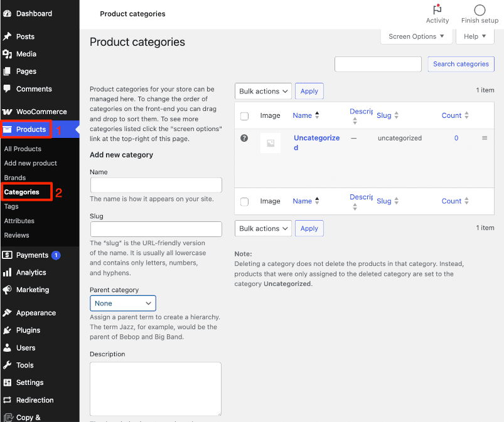504x422 pixels.
Task: Open Add new product submenu item
Action: tap(31, 163)
